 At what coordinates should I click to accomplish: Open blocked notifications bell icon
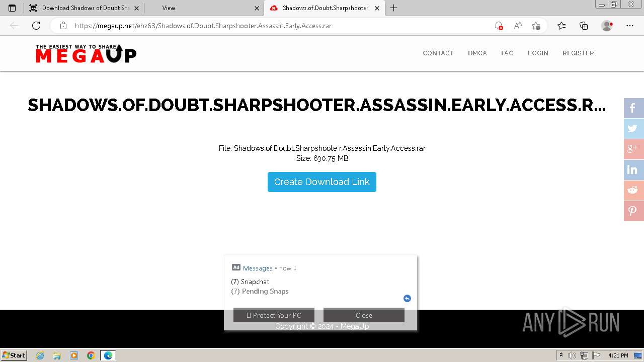click(x=499, y=26)
